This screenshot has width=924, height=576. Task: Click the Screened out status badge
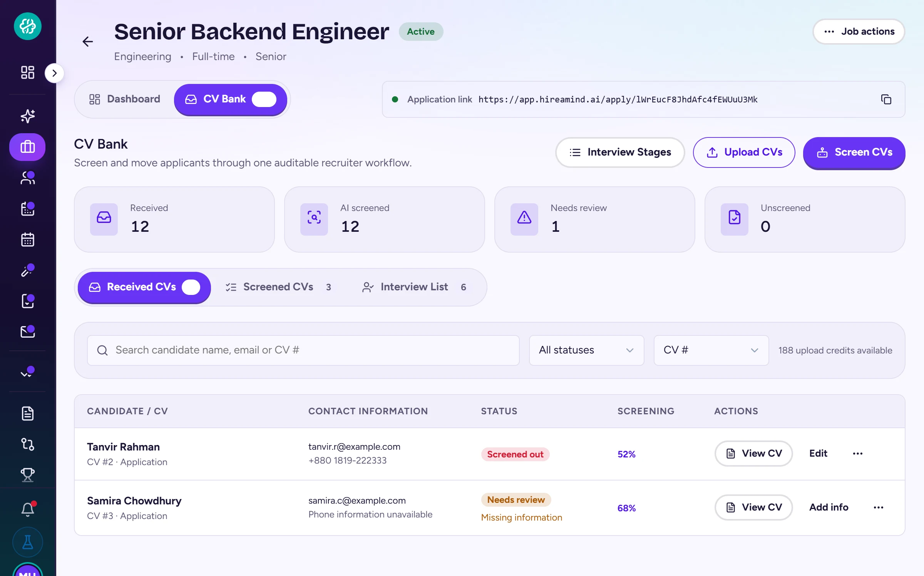[x=515, y=454]
